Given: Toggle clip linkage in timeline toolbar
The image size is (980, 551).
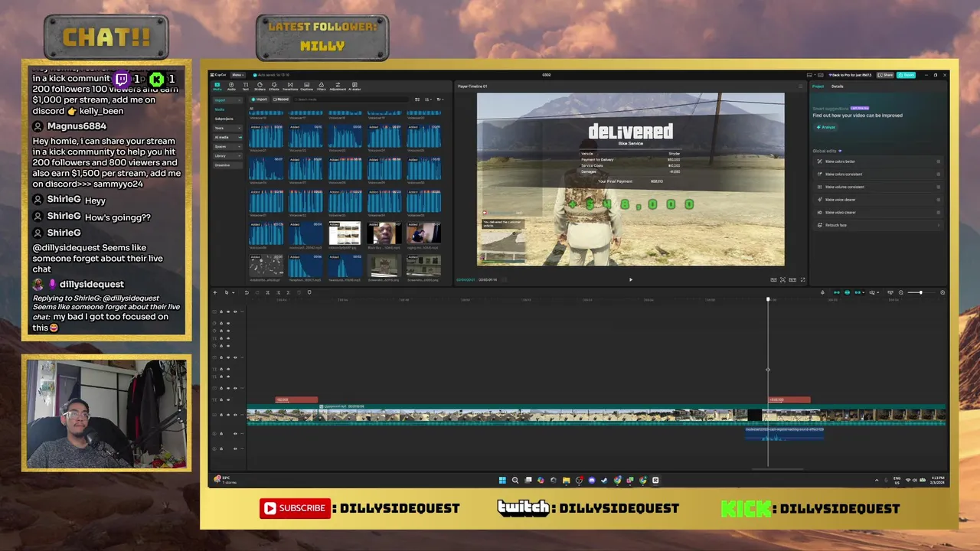Looking at the screenshot, I should [x=857, y=292].
